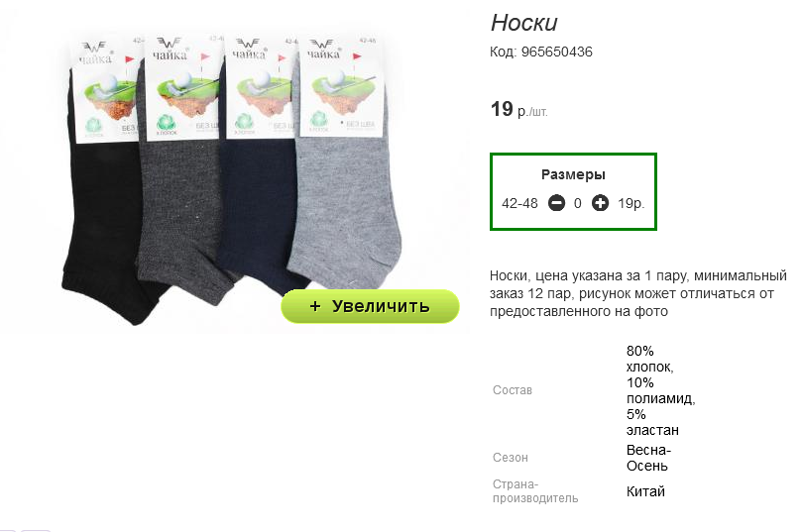Viewport: 803px width, 532px height.
Task: Enlarge photo with the Увеличить button
Action: [x=370, y=306]
